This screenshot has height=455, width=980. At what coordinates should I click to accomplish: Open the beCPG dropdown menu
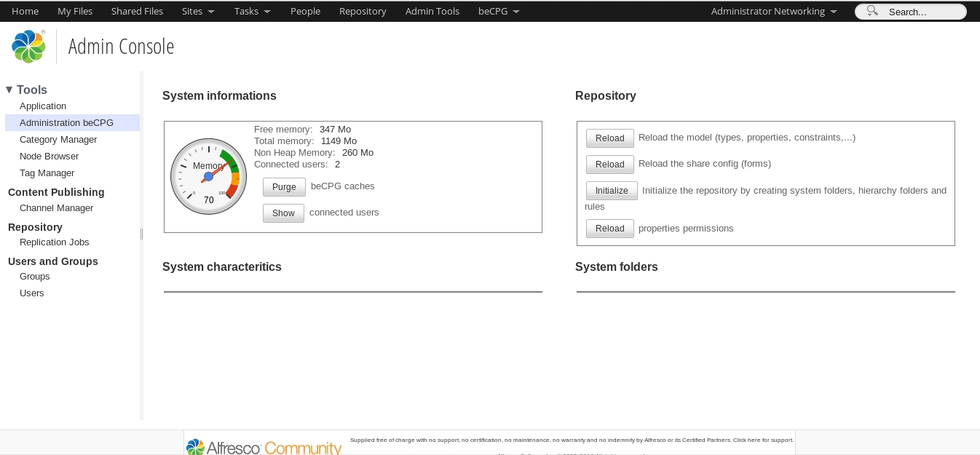click(x=499, y=11)
